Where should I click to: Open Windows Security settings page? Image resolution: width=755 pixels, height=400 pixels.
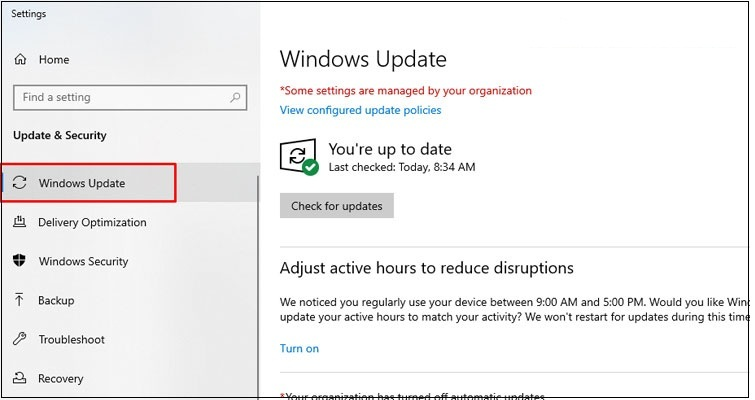tap(83, 261)
